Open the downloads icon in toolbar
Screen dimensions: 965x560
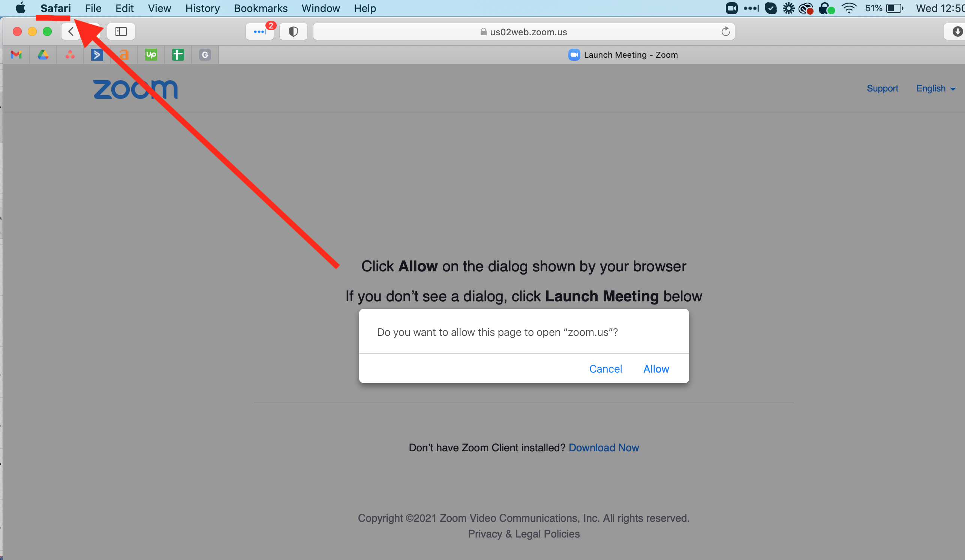coord(958,31)
